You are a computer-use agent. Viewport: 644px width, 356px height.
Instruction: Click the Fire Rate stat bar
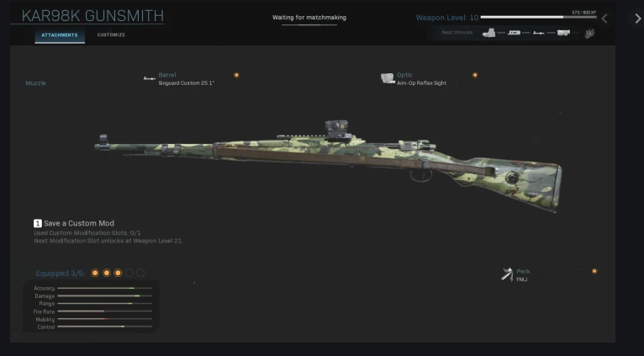[x=105, y=311]
